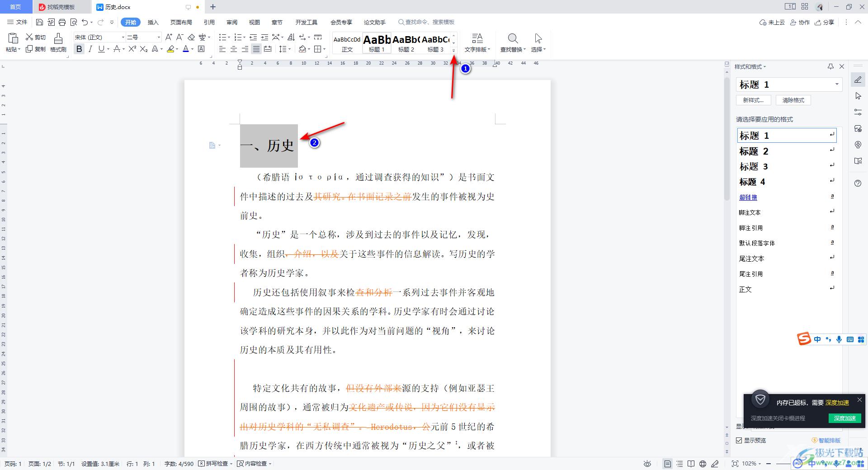Open the selection pane sidebar icon
868x470 pixels.
(x=858, y=96)
